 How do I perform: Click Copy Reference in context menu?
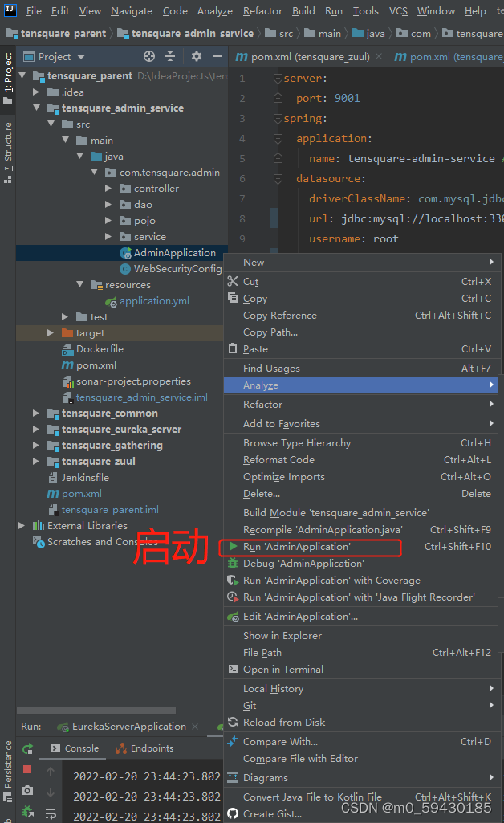(361, 316)
